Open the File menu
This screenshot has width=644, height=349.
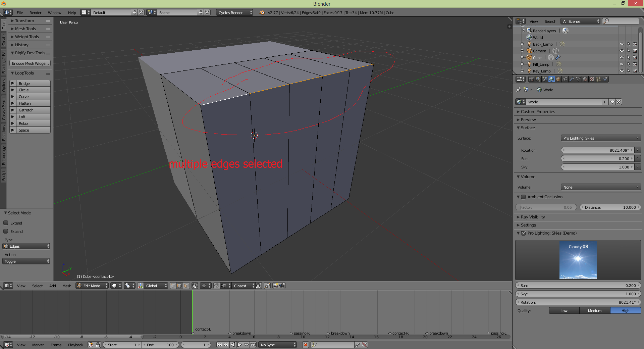click(20, 12)
